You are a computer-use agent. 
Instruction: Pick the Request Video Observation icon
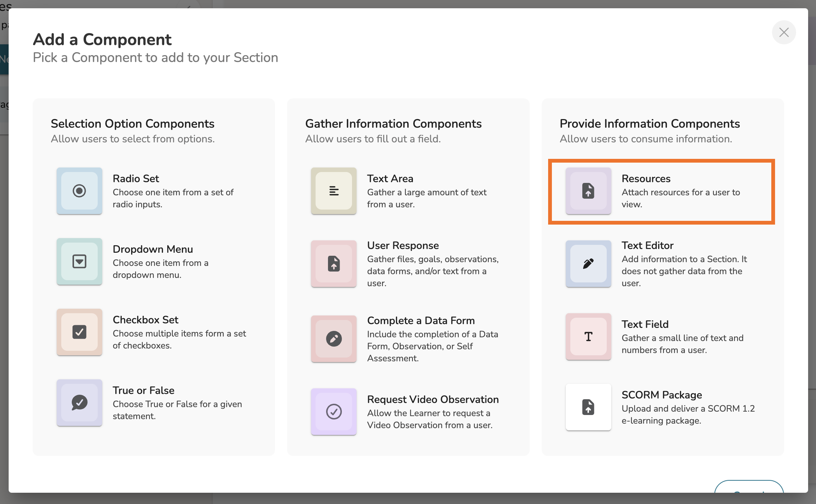point(334,412)
